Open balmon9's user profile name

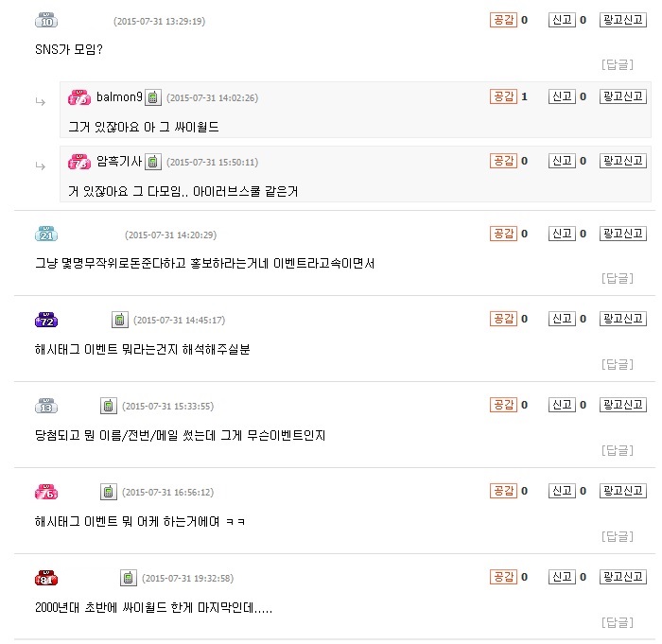point(119,97)
